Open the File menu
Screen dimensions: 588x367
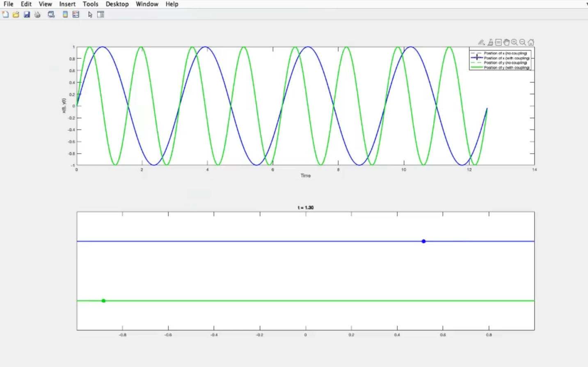point(8,4)
